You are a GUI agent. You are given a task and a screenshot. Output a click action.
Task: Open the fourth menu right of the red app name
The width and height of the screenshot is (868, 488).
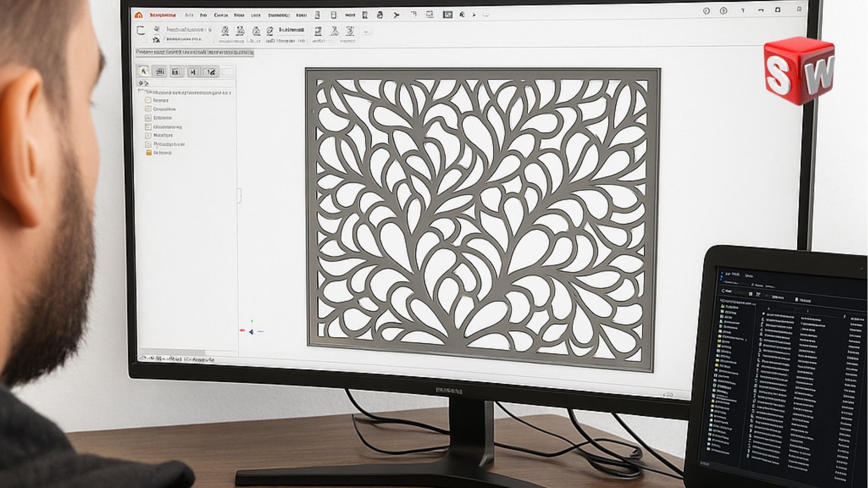[239, 15]
